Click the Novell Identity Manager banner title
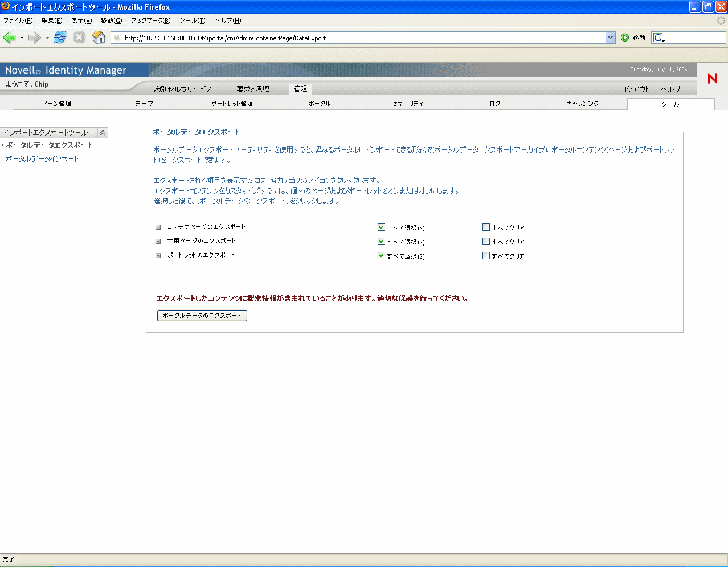Screen dimensions: 728x567 [66, 70]
